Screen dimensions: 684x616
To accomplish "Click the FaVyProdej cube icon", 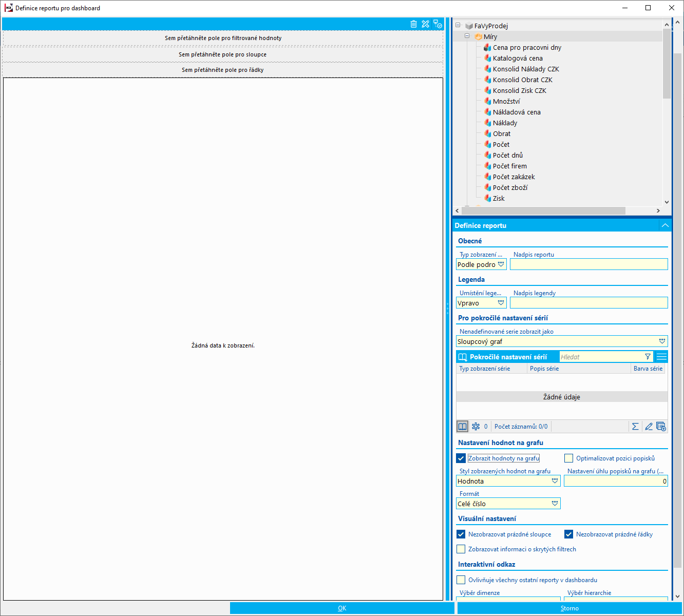I will [469, 26].
